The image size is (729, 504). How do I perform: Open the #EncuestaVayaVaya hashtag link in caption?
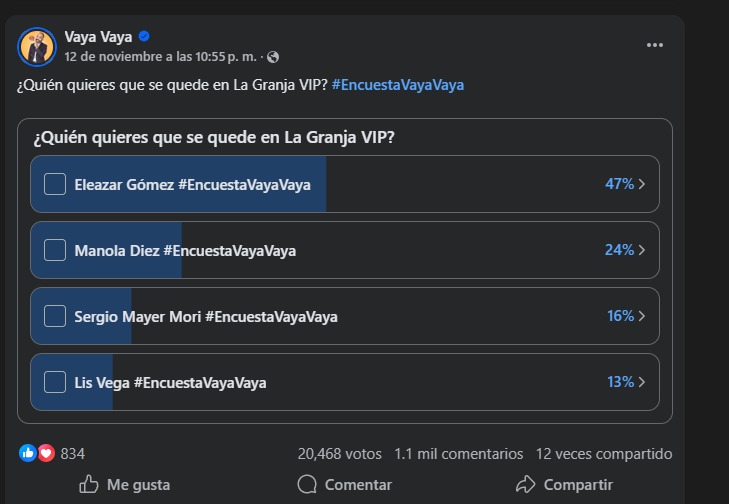point(398,85)
